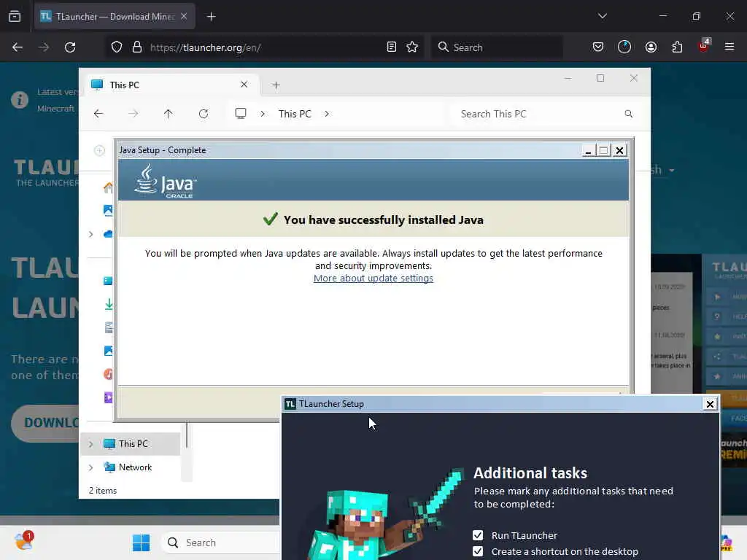Image resolution: width=747 pixels, height=560 pixels.
Task: Open Pocket save icon in Firefox
Action: tap(598, 47)
